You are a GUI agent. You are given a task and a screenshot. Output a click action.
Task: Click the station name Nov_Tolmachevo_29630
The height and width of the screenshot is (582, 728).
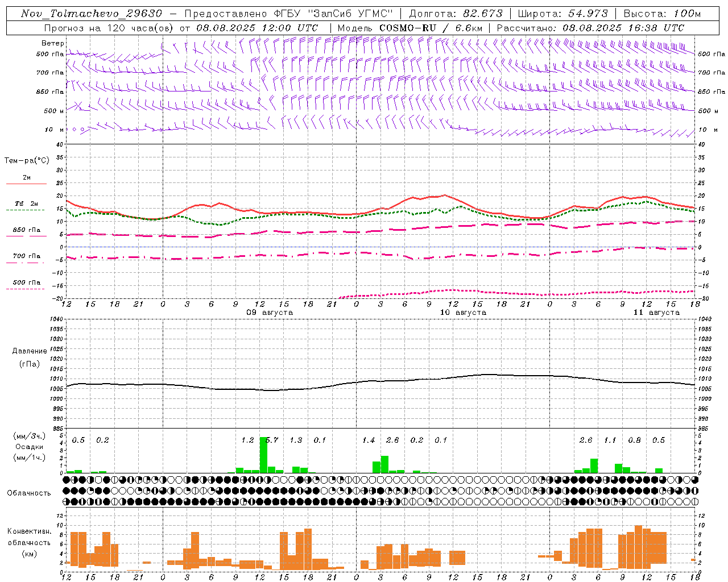(92, 14)
